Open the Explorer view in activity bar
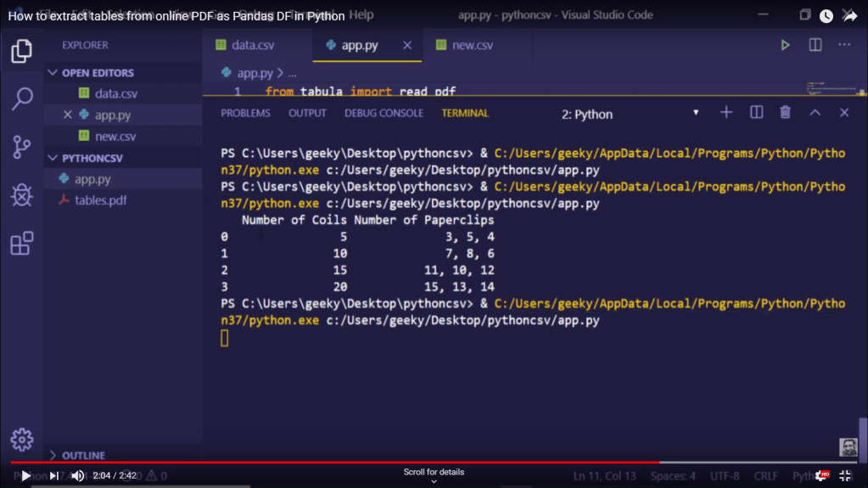The width and height of the screenshot is (868, 488). pyautogui.click(x=21, y=52)
